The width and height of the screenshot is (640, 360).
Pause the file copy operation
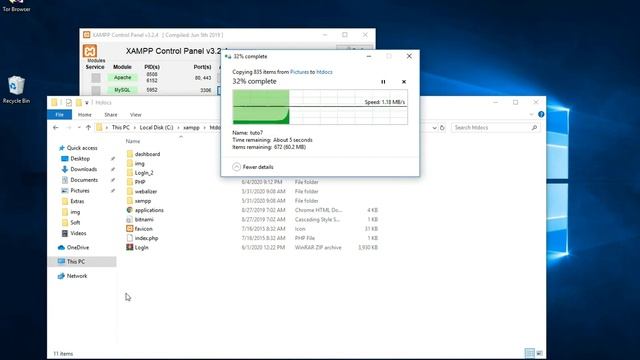pos(383,82)
